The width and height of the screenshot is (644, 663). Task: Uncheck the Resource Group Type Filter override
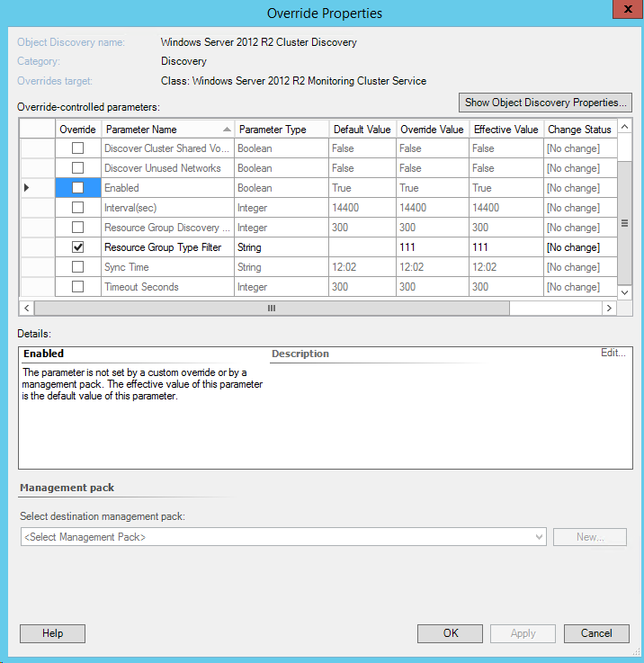pos(77,247)
